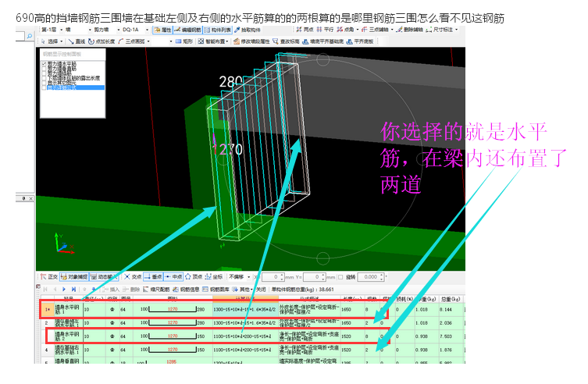The width and height of the screenshot is (588, 384).
Task: Toggle 正交 orthogonal mode
Action: pos(49,277)
